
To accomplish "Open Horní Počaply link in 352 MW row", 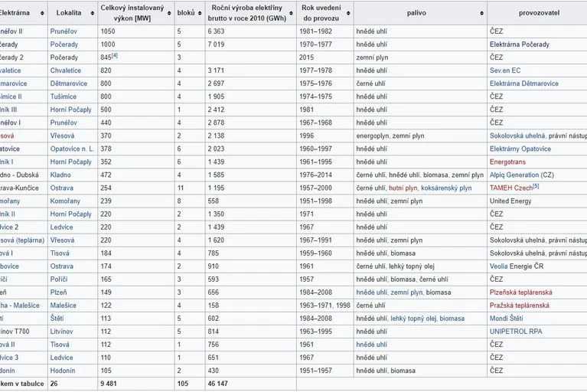I will click(70, 162).
